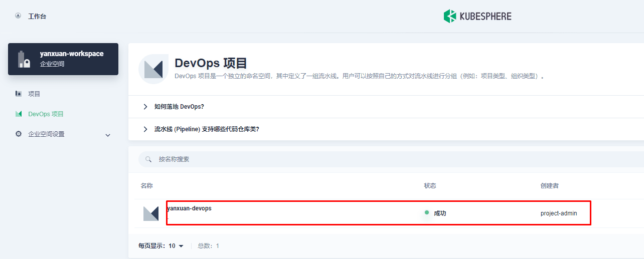The image size is (644, 259).
Task: Click the DevOps 项目 sidebar icon
Action: point(19,114)
